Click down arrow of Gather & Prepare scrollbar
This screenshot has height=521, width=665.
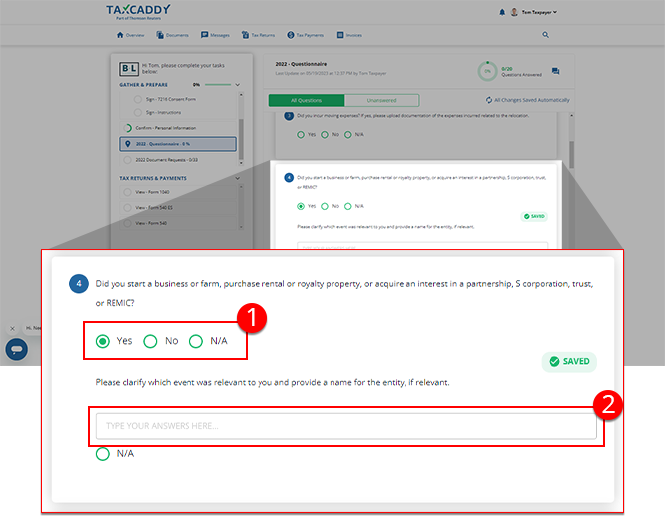point(241,163)
